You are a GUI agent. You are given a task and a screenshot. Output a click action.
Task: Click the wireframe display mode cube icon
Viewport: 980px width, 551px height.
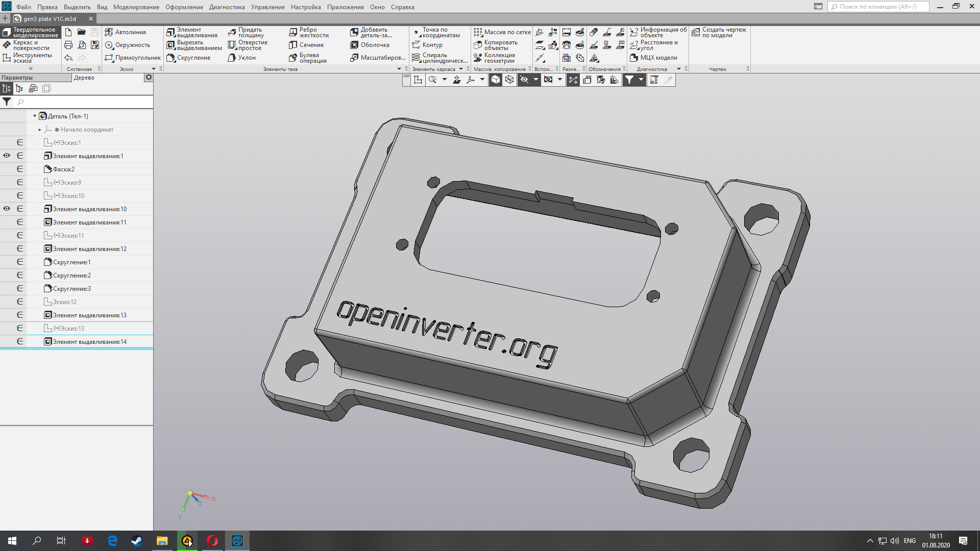coord(509,80)
